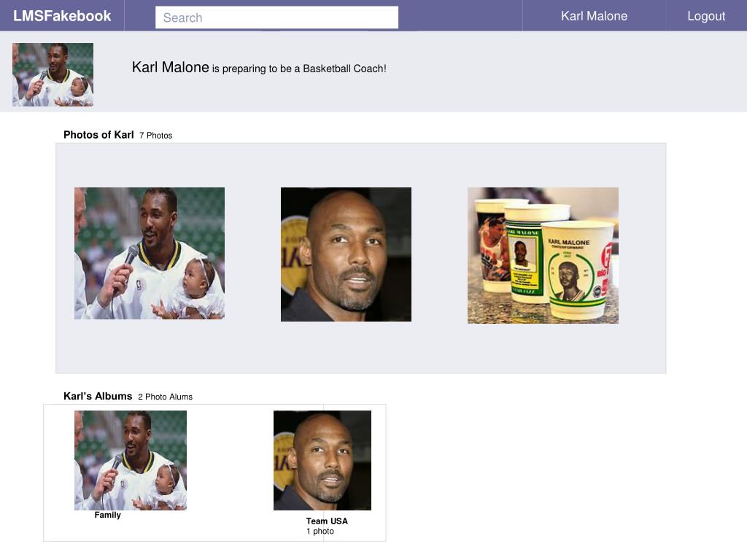Screen dimensions: 747x560
Task: Open the Karl Malone cups photo
Action: coord(543,256)
